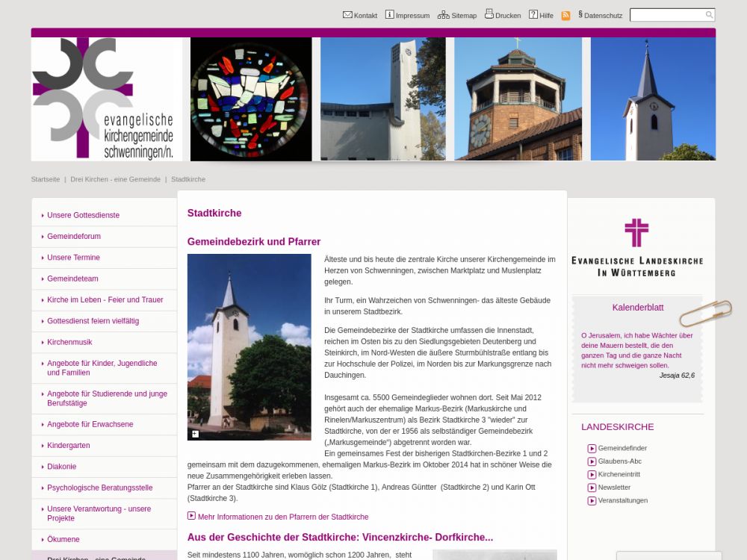Enlarge the Stadtkirche photo via plus icon
This screenshot has height=560, width=747.
[195, 434]
